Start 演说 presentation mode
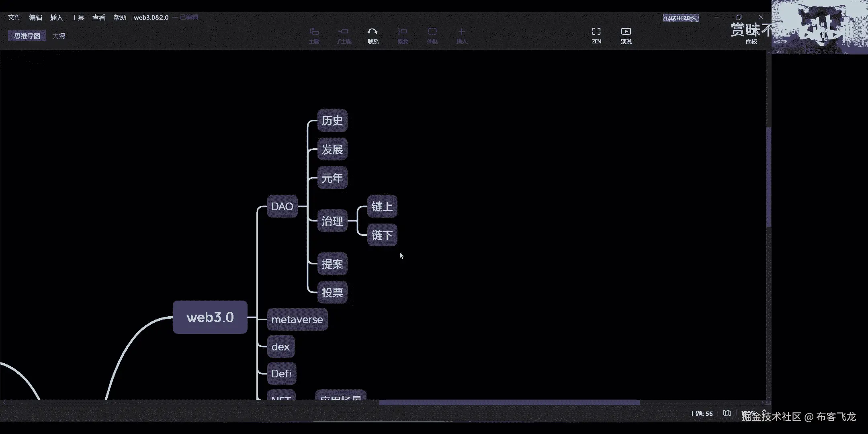The width and height of the screenshot is (868, 434). click(626, 32)
